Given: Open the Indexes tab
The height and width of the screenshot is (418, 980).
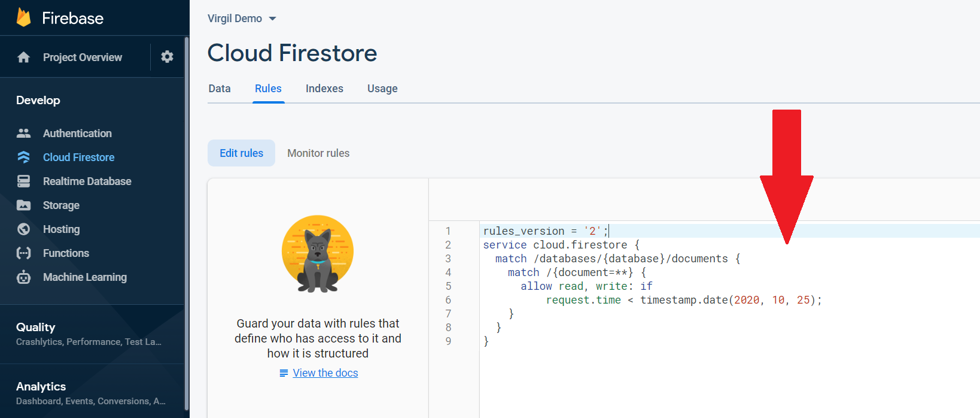Looking at the screenshot, I should coord(324,89).
